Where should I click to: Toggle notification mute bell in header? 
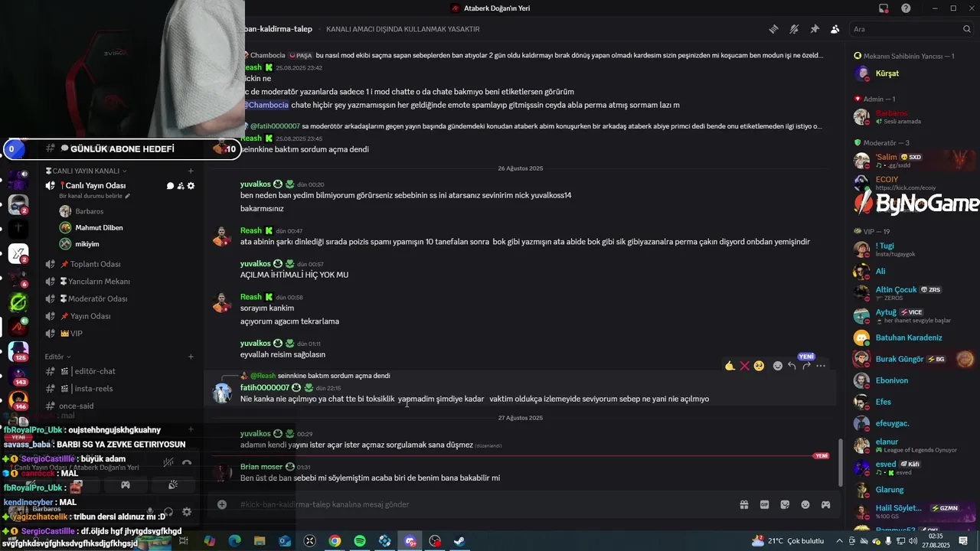(794, 29)
